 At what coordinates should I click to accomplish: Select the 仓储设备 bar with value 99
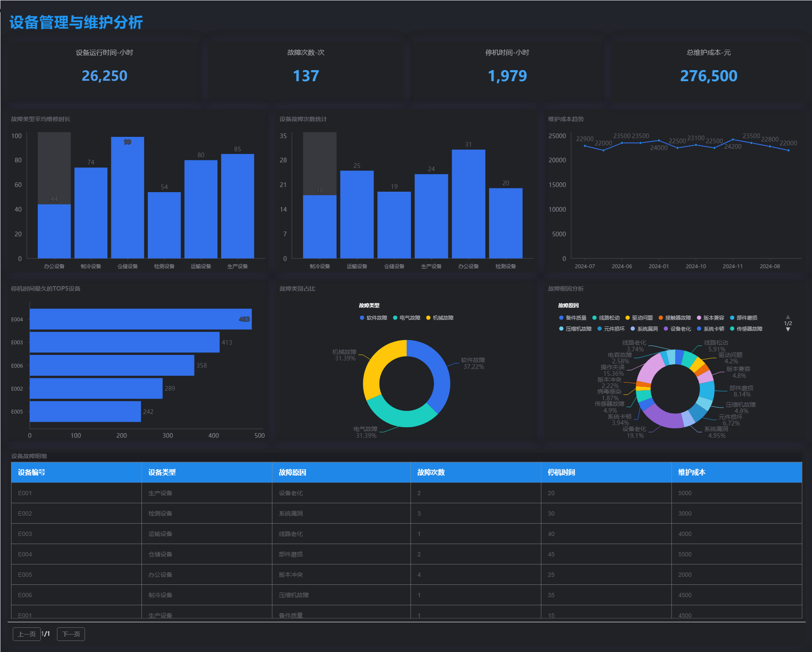coord(127,198)
